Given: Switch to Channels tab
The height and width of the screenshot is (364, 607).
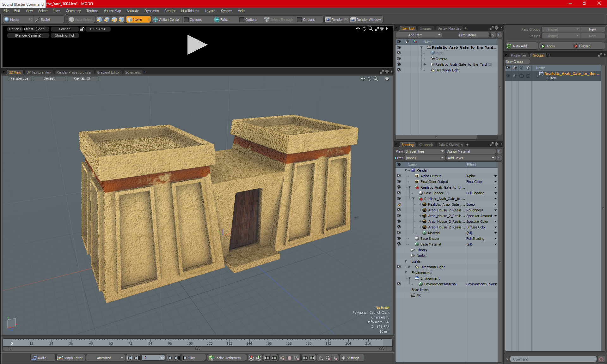Looking at the screenshot, I should tap(426, 145).
